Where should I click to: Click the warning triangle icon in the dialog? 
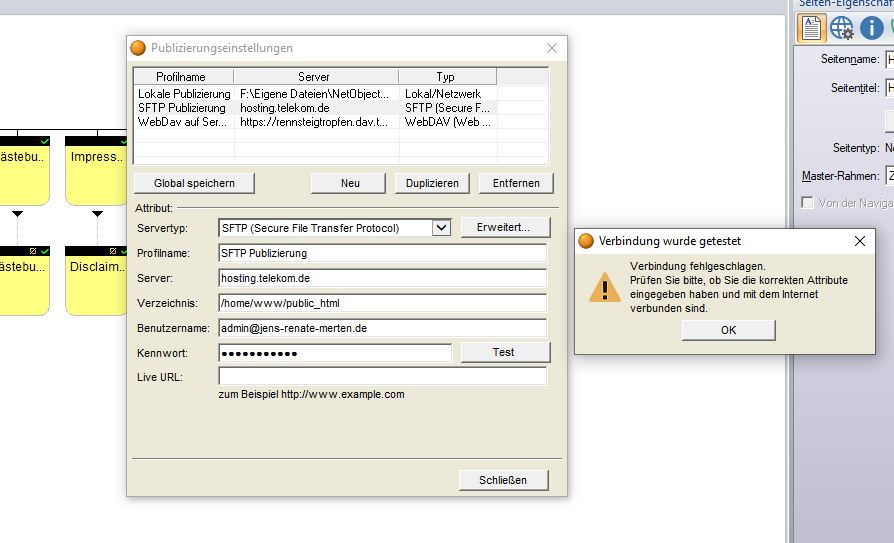(604, 287)
